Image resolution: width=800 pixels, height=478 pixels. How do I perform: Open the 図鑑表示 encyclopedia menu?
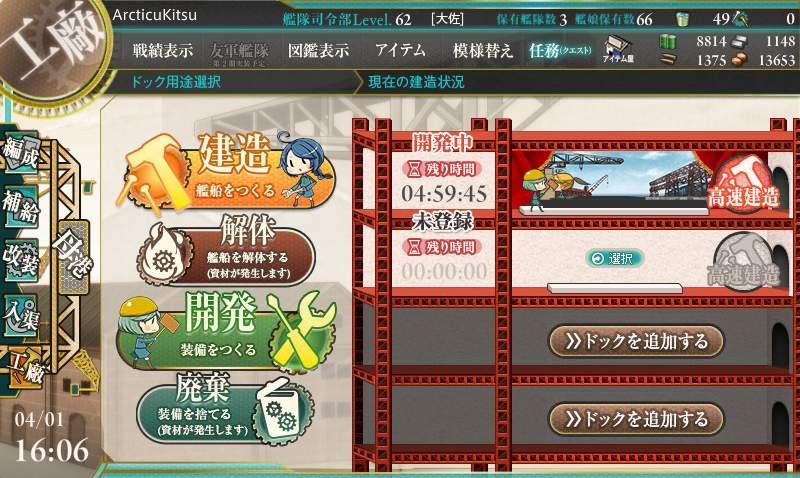tap(318, 50)
